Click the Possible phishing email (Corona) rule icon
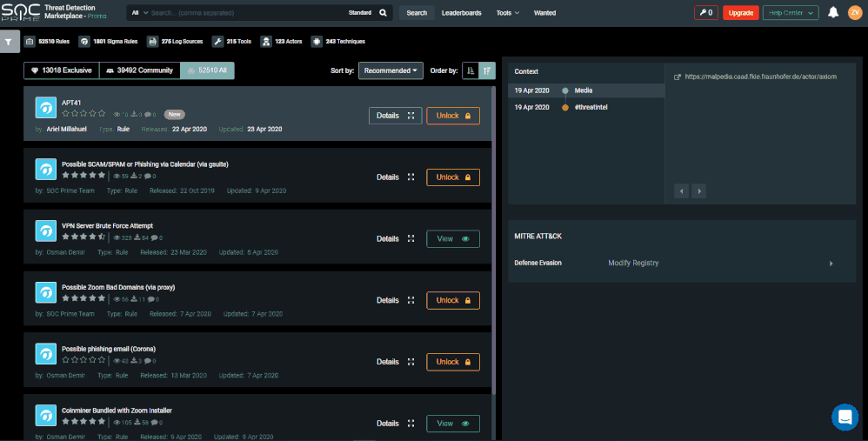Screen dimensions: 868x441 pyautogui.click(x=46, y=353)
